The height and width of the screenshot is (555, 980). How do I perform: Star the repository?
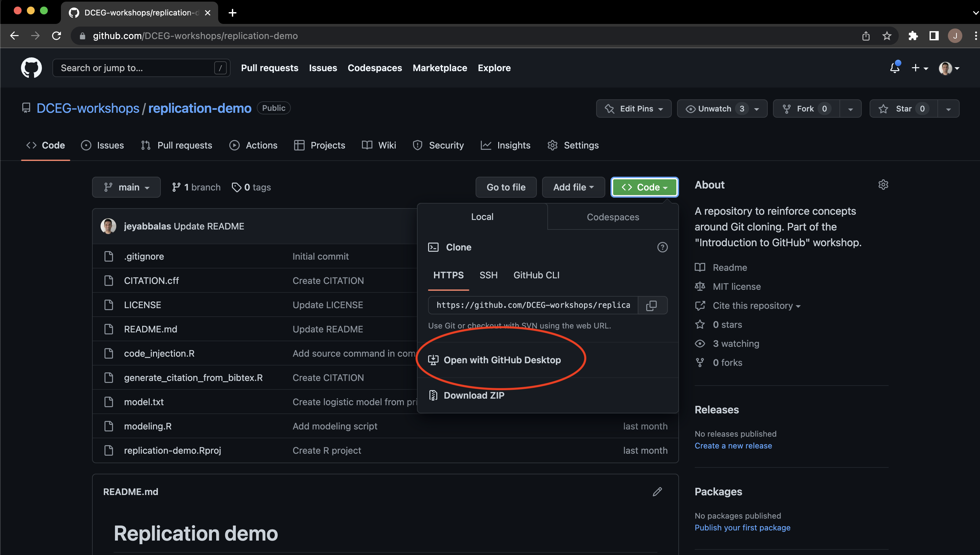click(x=903, y=109)
